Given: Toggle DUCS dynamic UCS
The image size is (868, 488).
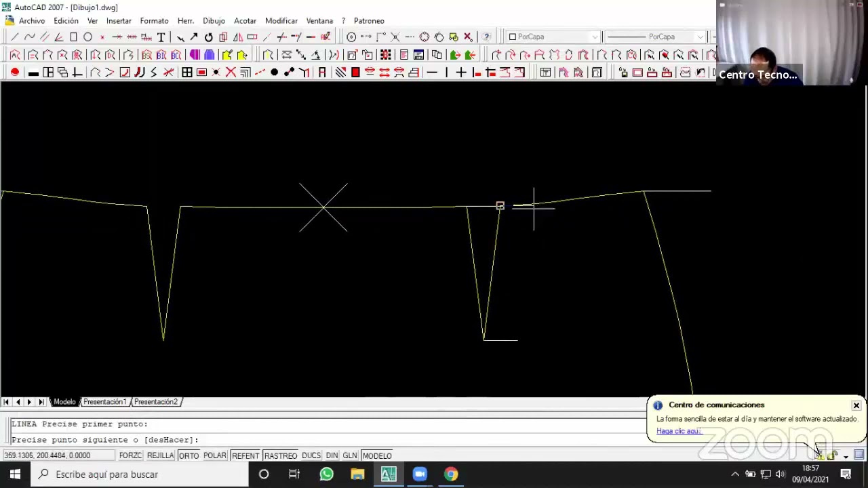Looking at the screenshot, I should tap(311, 455).
